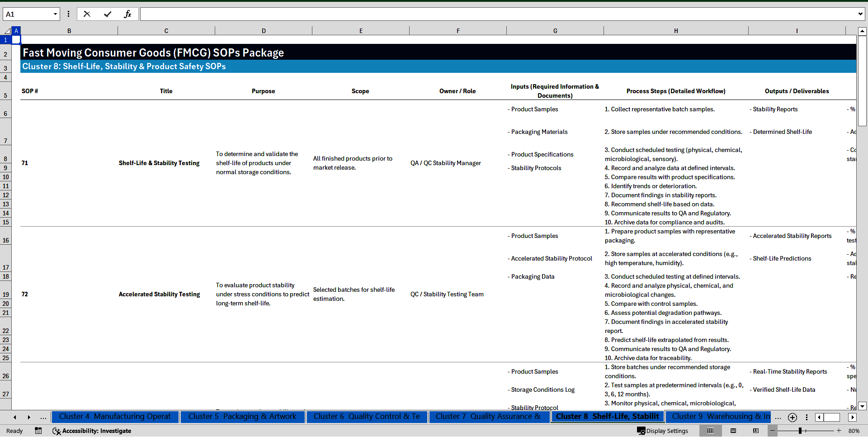Expand the formula bar with its dropdown arrow
Screen dimensions: 868x437
[x=861, y=14]
